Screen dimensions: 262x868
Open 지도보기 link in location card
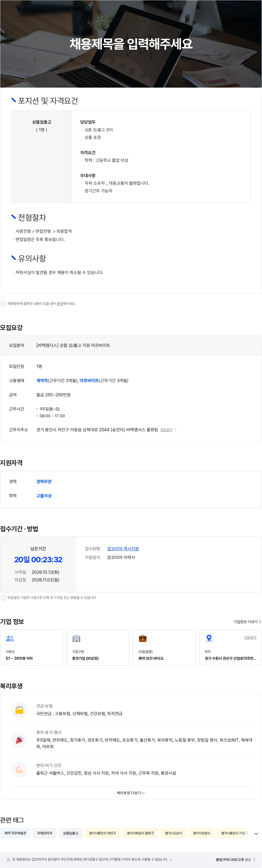point(250,637)
